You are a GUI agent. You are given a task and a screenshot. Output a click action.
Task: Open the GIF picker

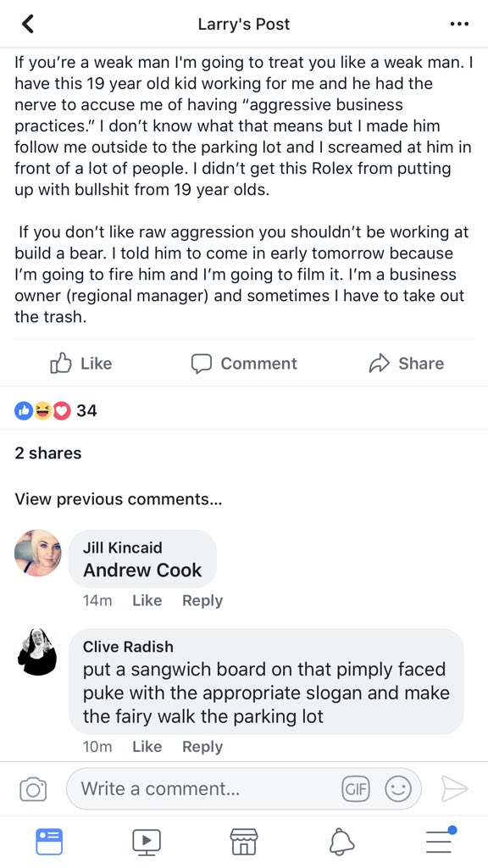coord(356,789)
